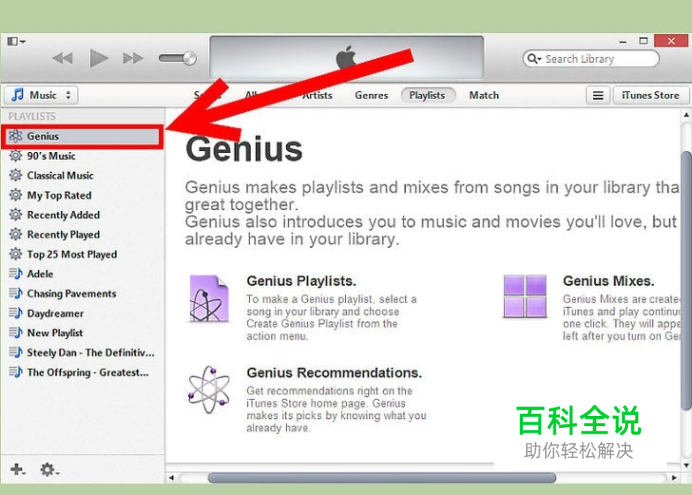This screenshot has width=692, height=495.
Task: Click the Classical Music gear icon
Action: [x=15, y=175]
